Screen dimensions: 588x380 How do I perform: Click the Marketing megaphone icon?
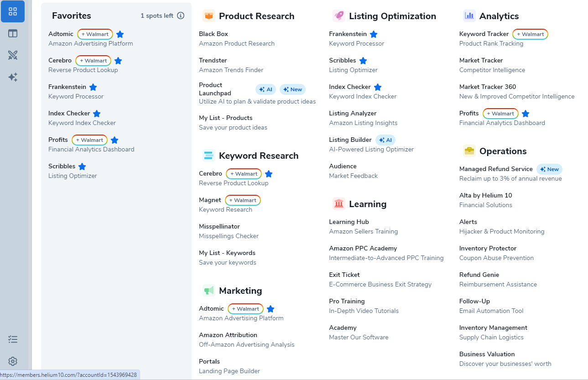tap(209, 291)
